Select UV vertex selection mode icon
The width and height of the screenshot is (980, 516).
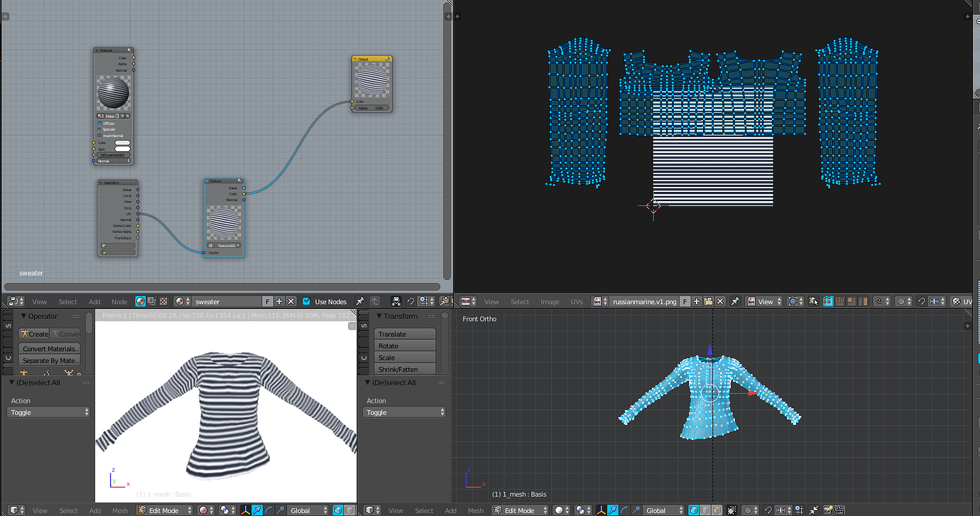[828, 301]
